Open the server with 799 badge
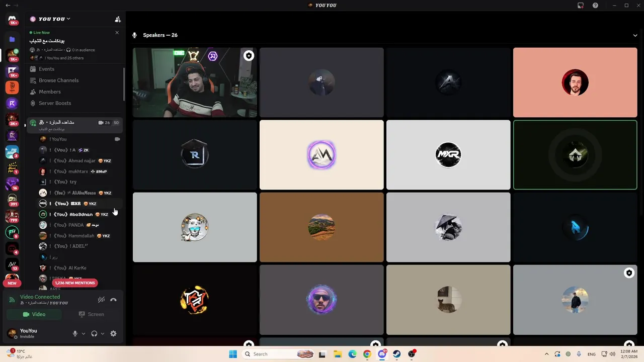The width and height of the screenshot is (644, 362). pyautogui.click(x=12, y=216)
